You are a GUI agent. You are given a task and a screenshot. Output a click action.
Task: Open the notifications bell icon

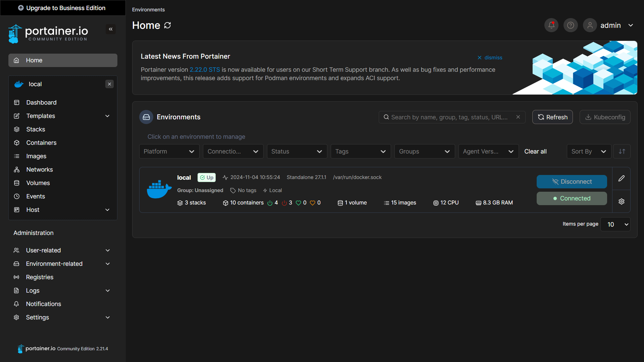tap(551, 25)
